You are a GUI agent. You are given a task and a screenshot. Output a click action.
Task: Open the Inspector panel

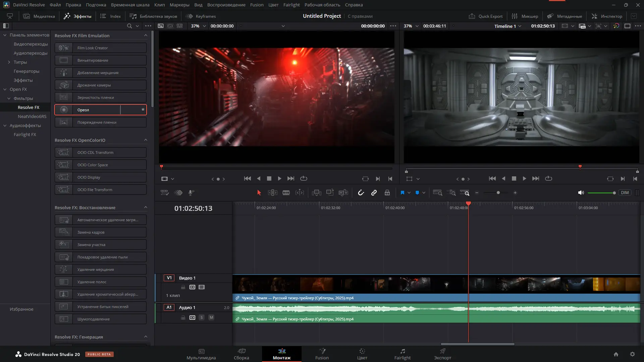coord(607,16)
